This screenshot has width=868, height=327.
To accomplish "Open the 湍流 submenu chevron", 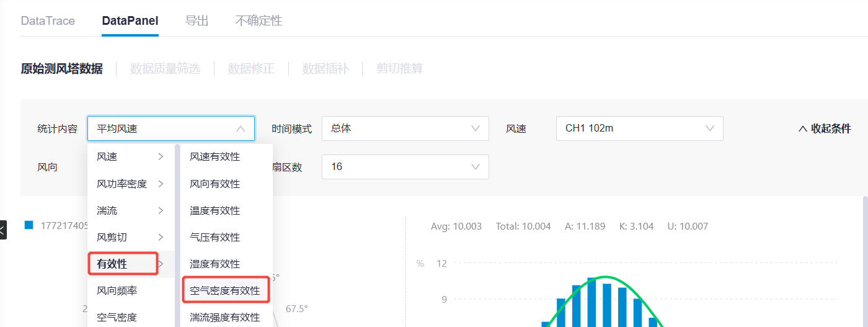I will [x=161, y=210].
